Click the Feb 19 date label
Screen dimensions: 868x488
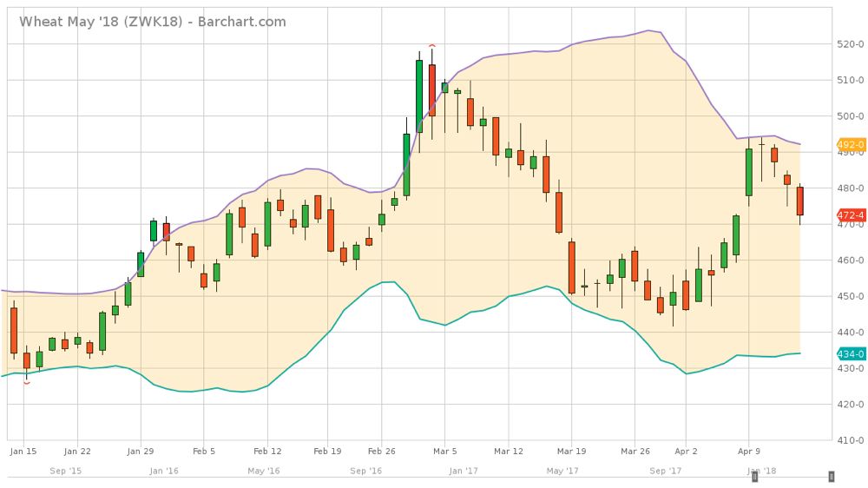pos(328,451)
